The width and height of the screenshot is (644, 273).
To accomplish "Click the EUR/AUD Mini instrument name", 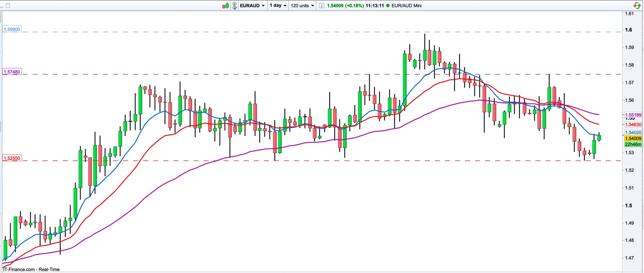I will pos(406,6).
